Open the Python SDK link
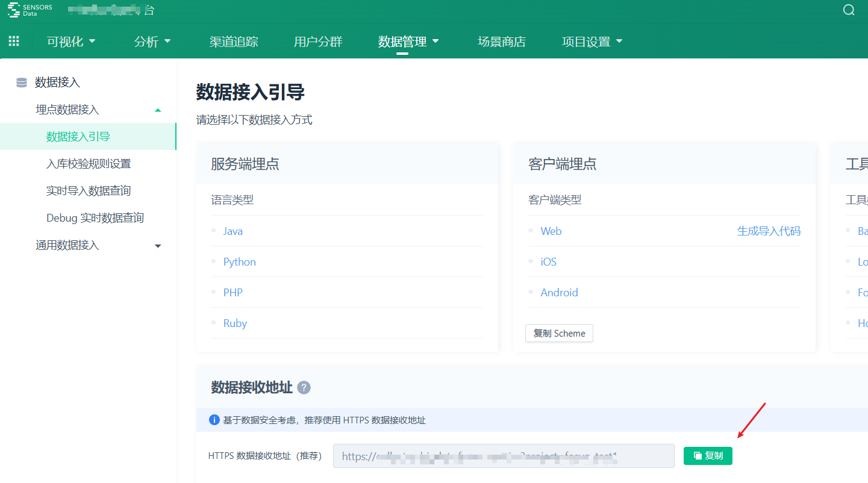 point(239,262)
